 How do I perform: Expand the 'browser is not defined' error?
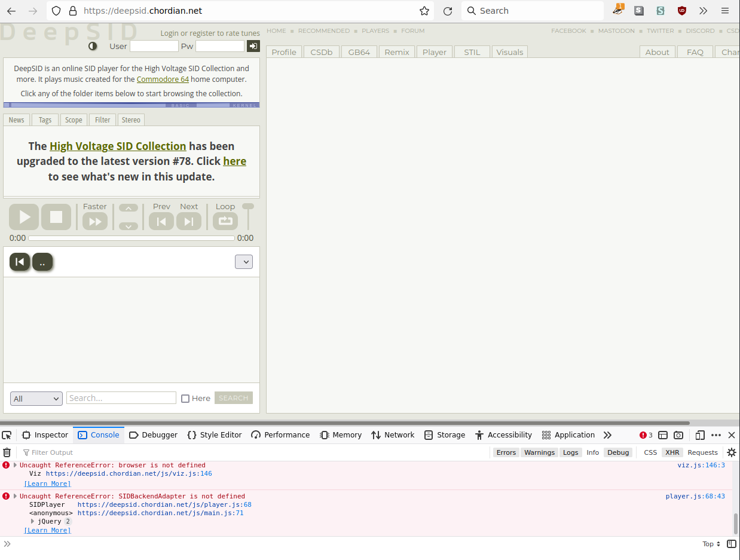(16, 465)
